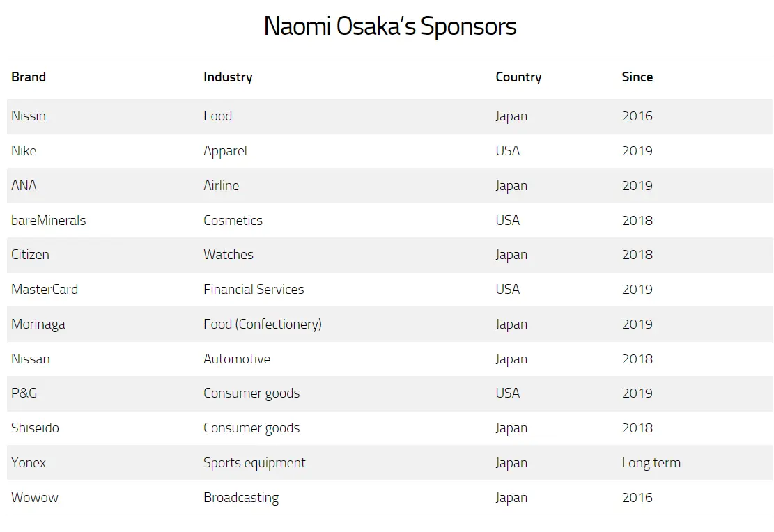Click the Since column header

click(637, 77)
